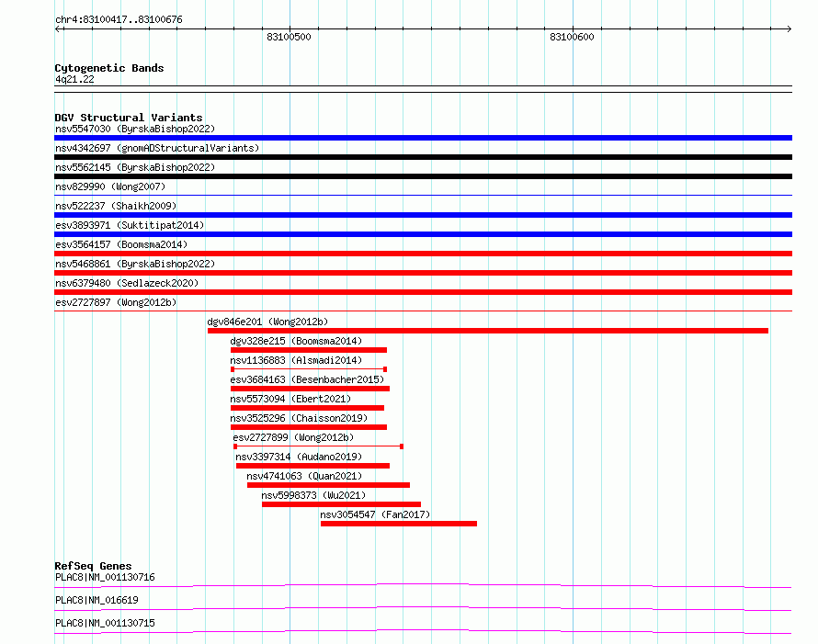Open nsv5998373 (Wu2021) variant
Image resolution: width=818 pixels, height=644 pixels.
pyautogui.click(x=313, y=495)
